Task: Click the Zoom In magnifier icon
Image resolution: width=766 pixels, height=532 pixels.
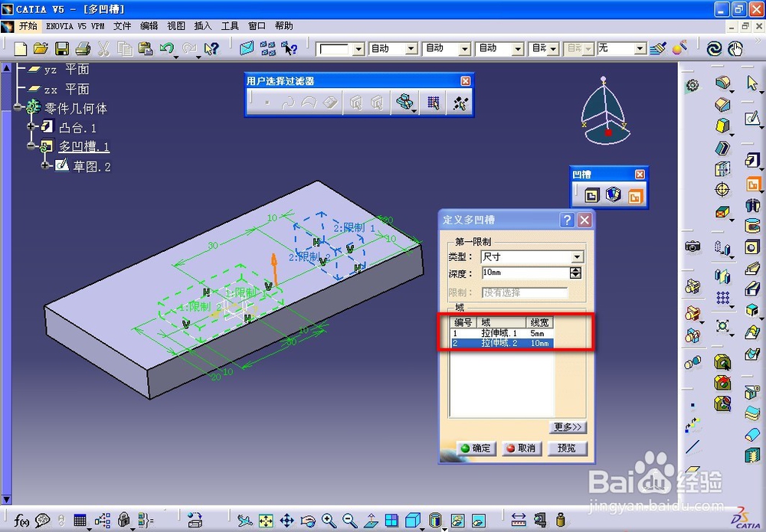Action: [329, 521]
